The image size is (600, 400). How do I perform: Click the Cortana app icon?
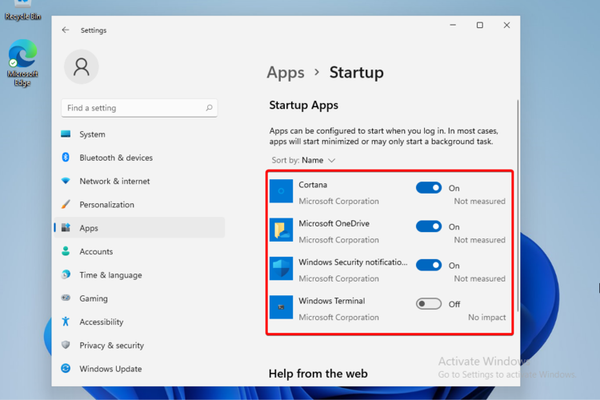point(283,189)
